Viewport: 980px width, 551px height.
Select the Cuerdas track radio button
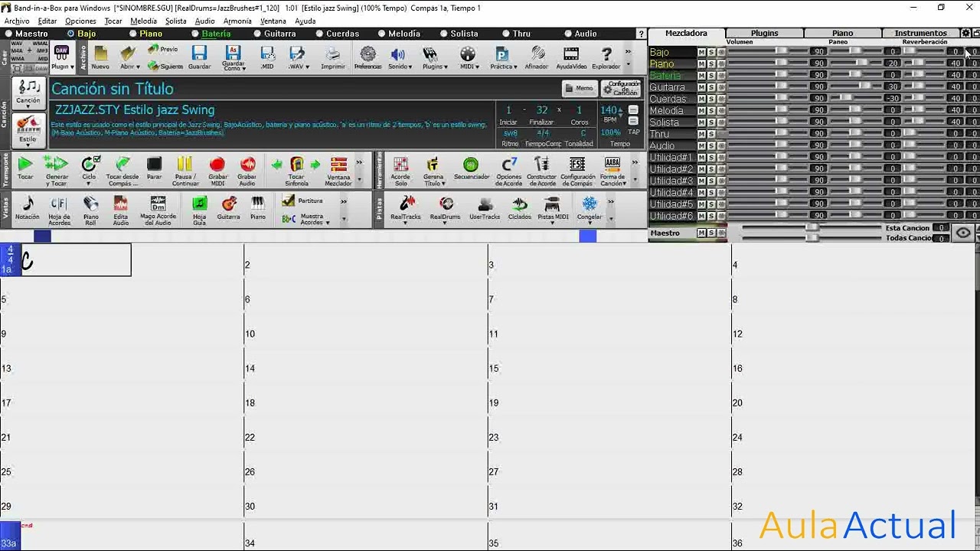click(319, 34)
